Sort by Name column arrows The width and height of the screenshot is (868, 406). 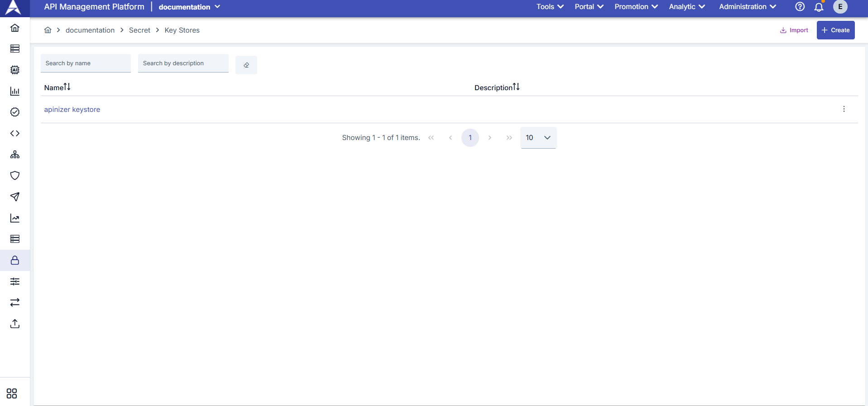67,87
